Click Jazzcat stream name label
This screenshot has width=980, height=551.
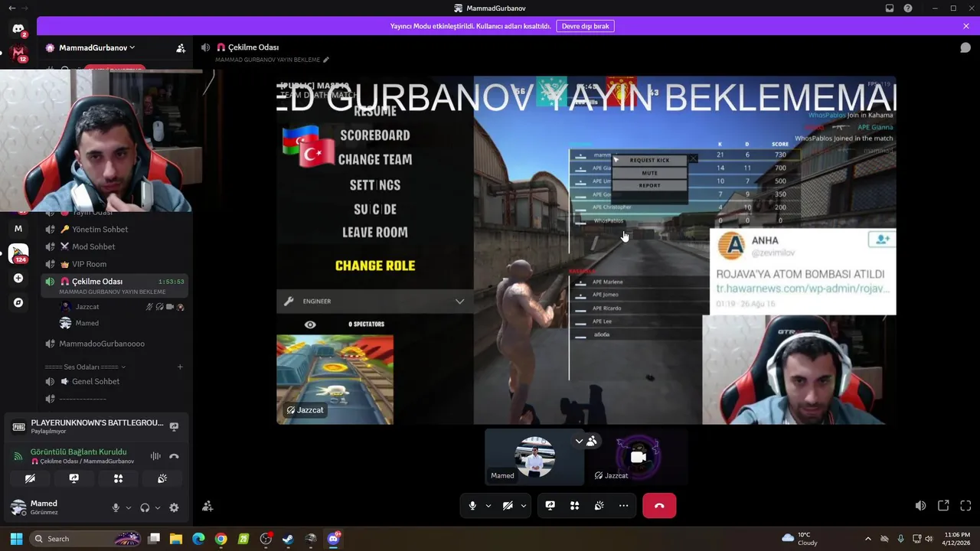305,410
